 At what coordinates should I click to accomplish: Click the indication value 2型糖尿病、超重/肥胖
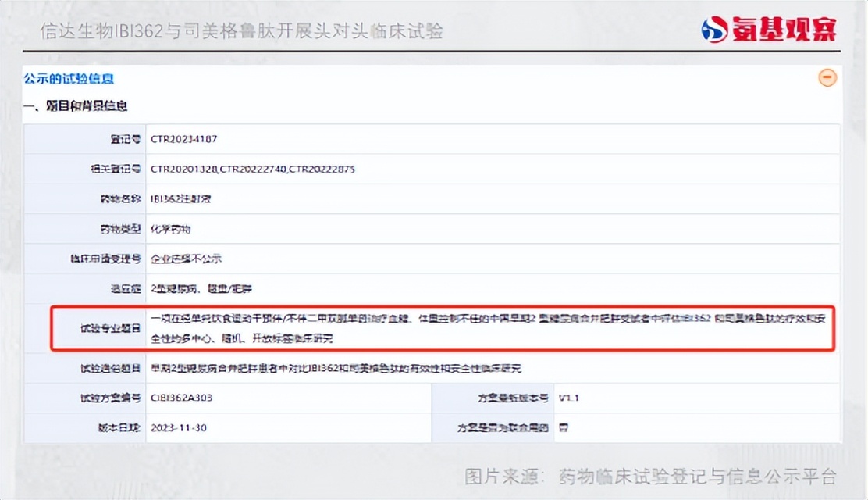coord(201,289)
